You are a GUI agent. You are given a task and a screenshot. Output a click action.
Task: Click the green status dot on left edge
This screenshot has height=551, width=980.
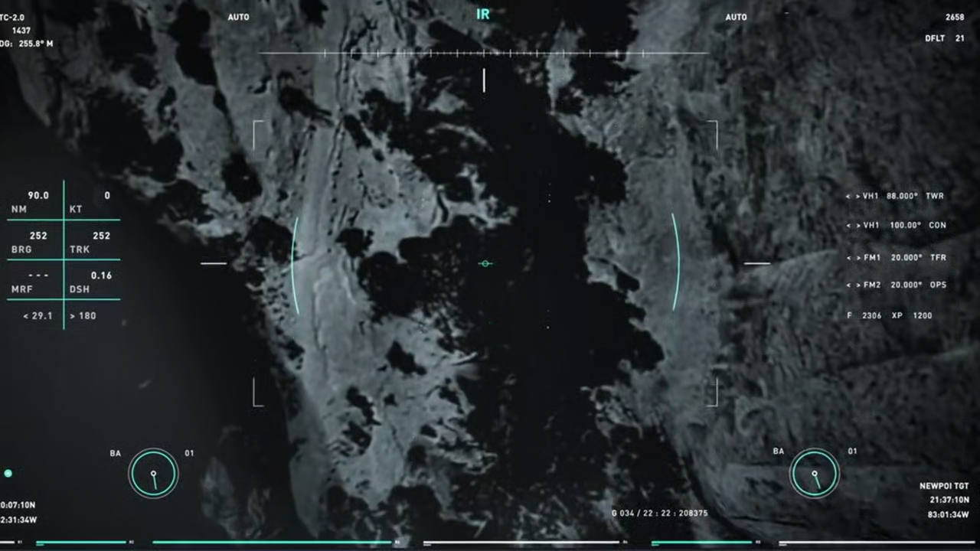click(x=8, y=474)
